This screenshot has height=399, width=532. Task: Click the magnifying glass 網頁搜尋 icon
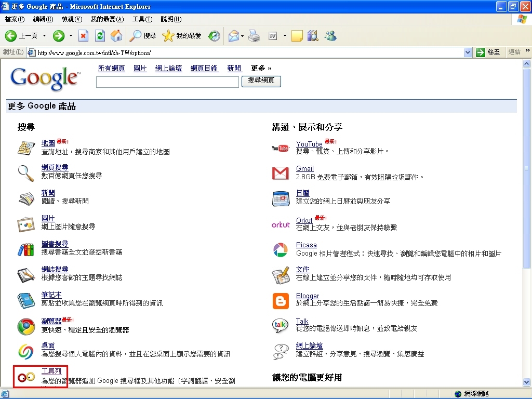pos(26,172)
